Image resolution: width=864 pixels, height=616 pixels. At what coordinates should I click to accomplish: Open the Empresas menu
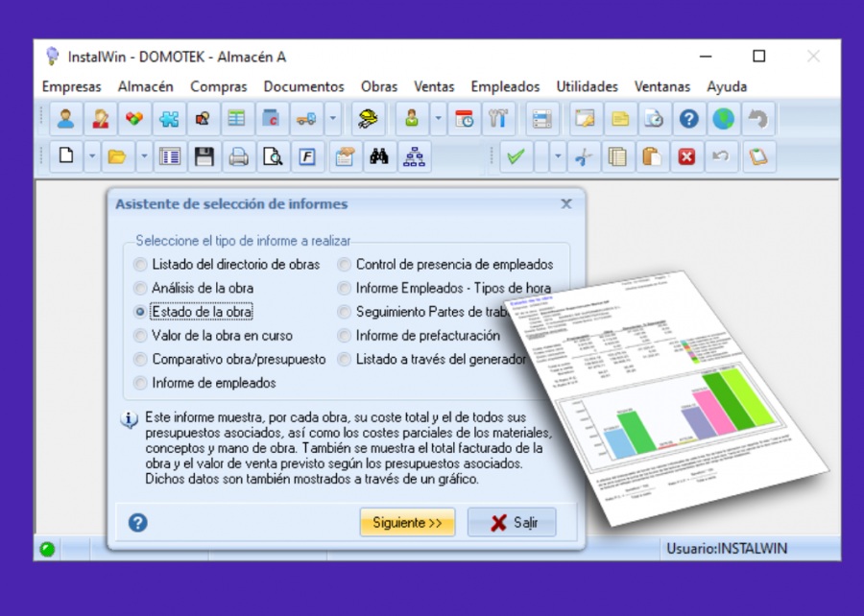pyautogui.click(x=72, y=87)
